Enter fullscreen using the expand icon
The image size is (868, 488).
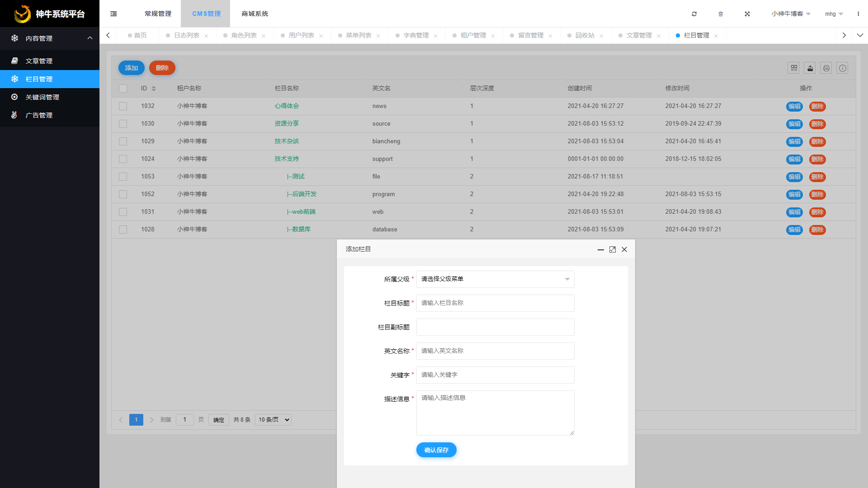coord(747,14)
